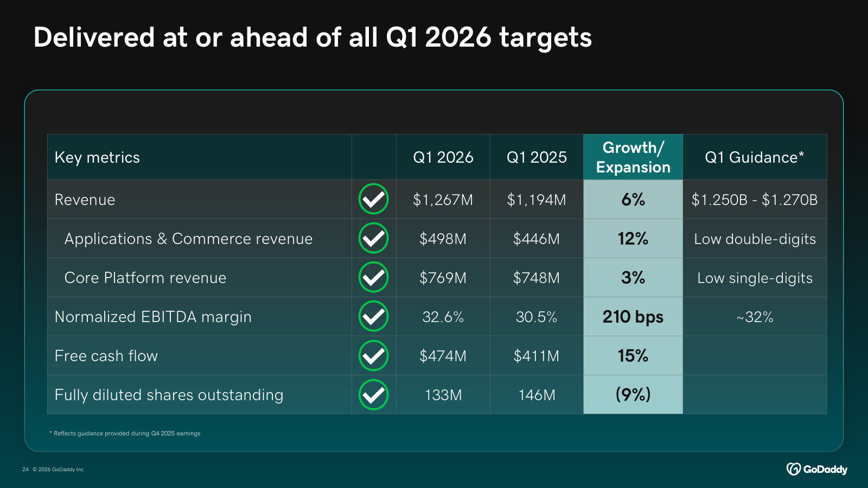Click the '~32%' guidance cell
This screenshot has height=488, width=868.
(x=755, y=317)
